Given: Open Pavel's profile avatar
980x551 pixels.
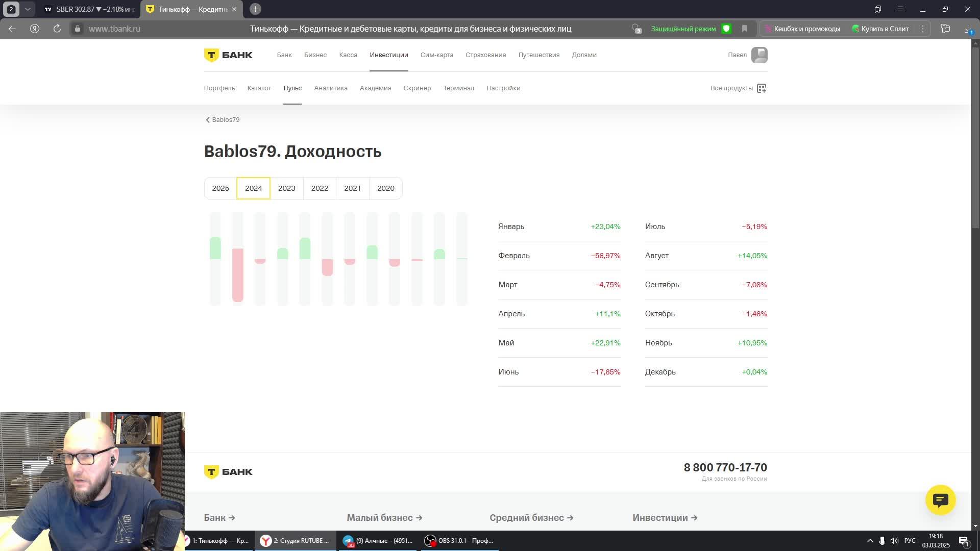Looking at the screenshot, I should [x=759, y=55].
